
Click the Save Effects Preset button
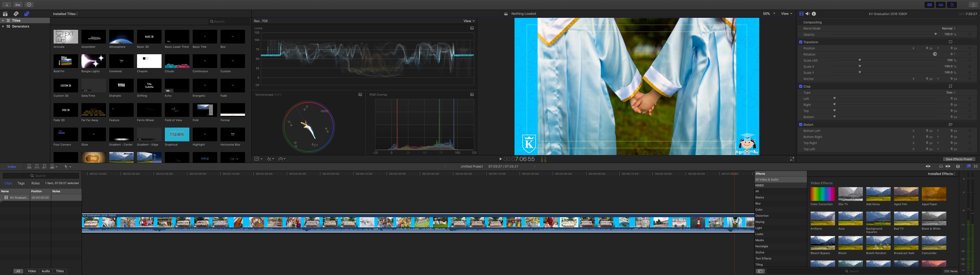(x=959, y=159)
